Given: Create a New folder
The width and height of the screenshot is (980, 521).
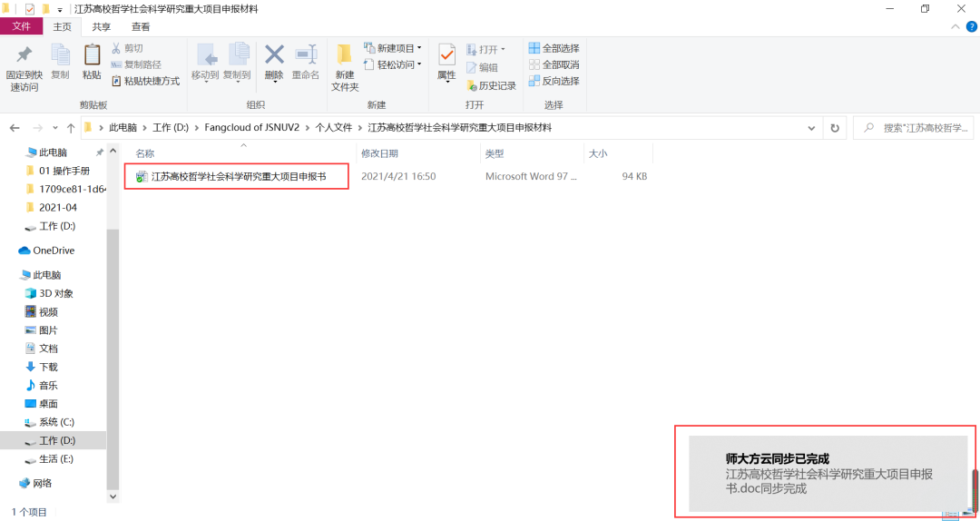Looking at the screenshot, I should [x=345, y=69].
